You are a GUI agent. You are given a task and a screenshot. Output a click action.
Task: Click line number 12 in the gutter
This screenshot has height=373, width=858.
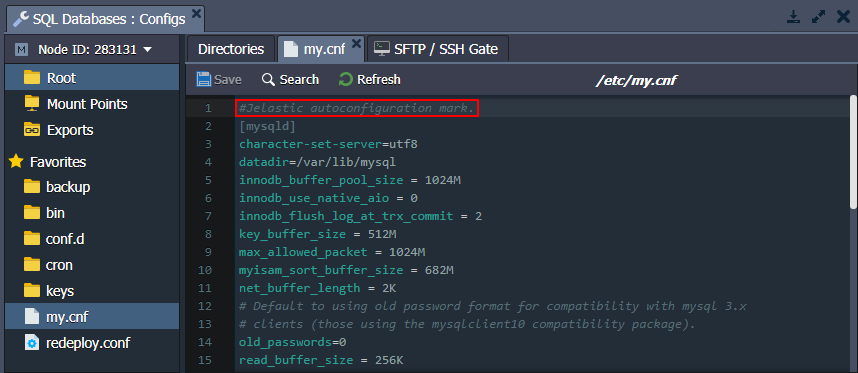(x=205, y=306)
